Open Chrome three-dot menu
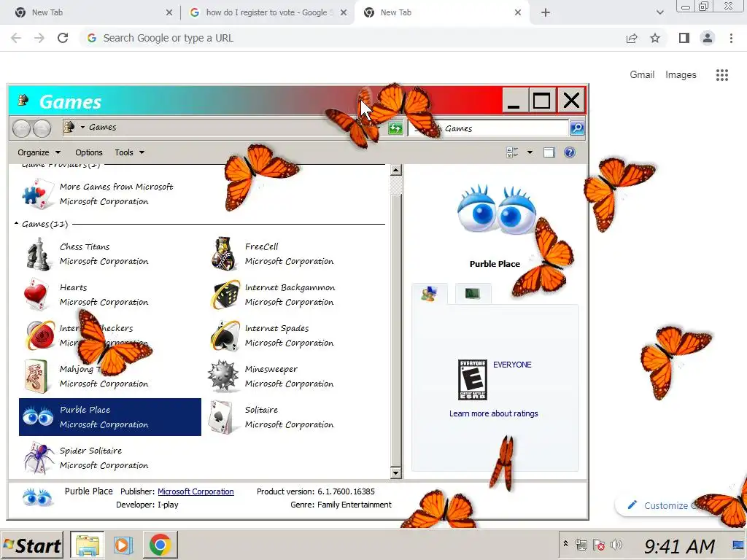 [731, 38]
